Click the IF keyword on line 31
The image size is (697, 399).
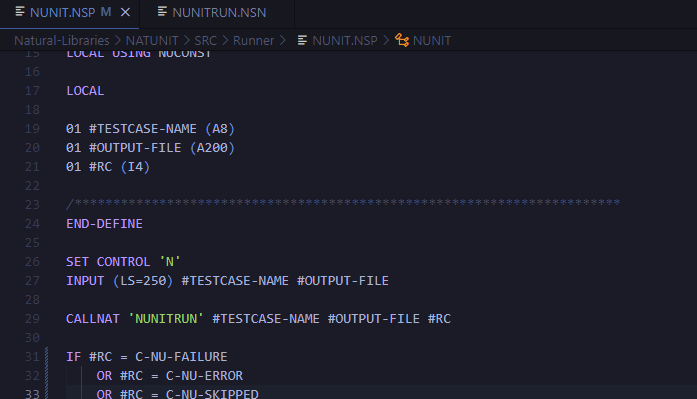point(73,356)
